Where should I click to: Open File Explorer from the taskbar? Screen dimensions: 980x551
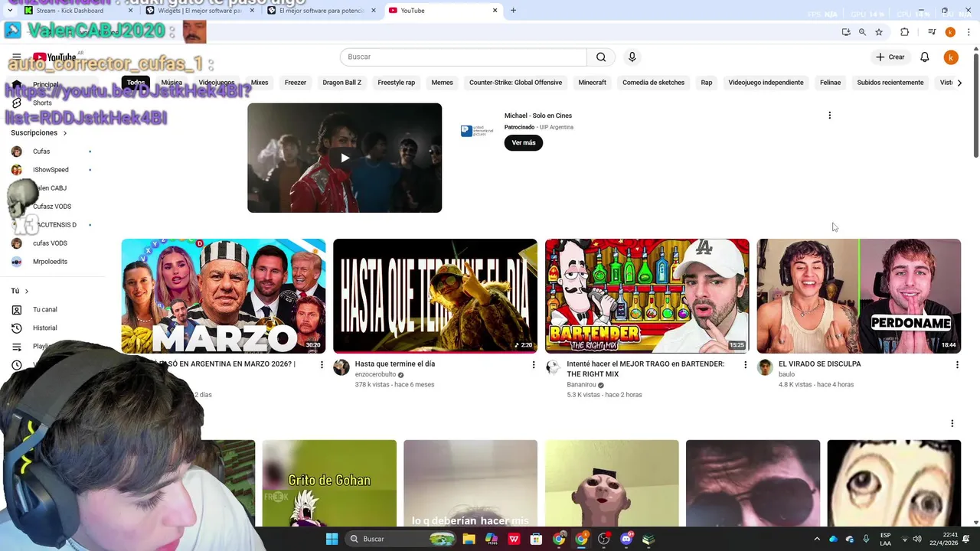469,539
